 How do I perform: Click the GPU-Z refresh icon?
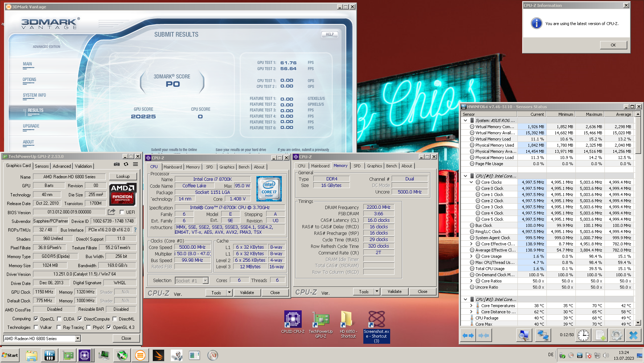(x=126, y=164)
